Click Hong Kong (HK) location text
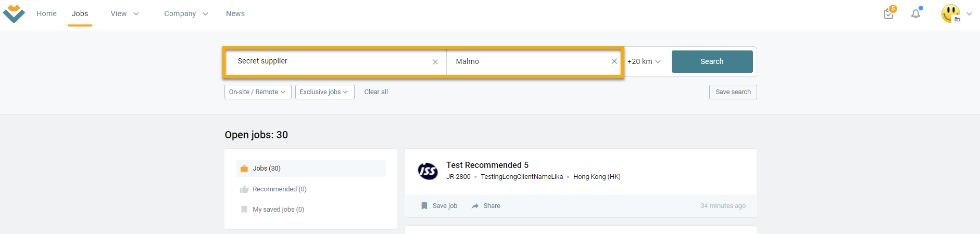The width and height of the screenshot is (980, 234). tap(597, 177)
